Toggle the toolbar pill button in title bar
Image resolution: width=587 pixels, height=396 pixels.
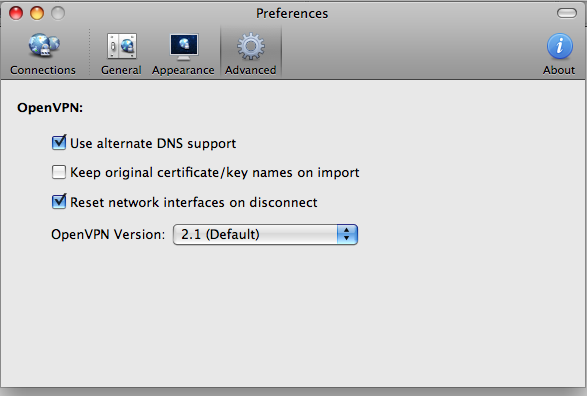pyautogui.click(x=567, y=13)
